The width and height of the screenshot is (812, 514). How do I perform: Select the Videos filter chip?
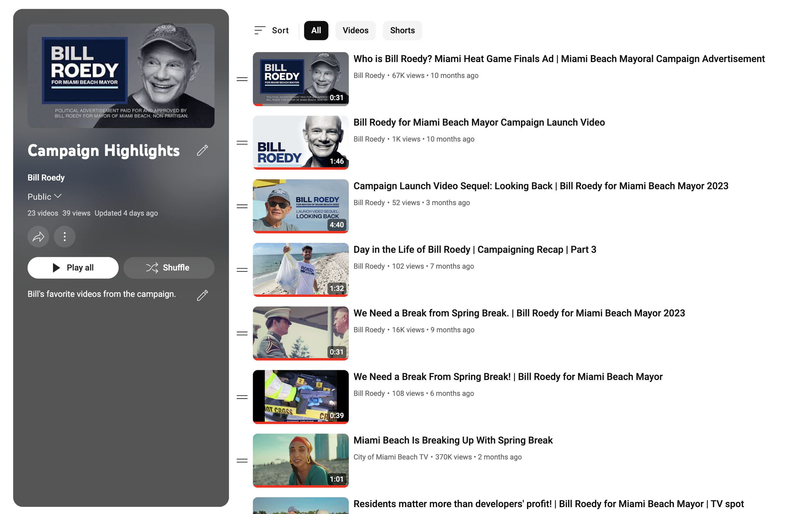point(355,30)
